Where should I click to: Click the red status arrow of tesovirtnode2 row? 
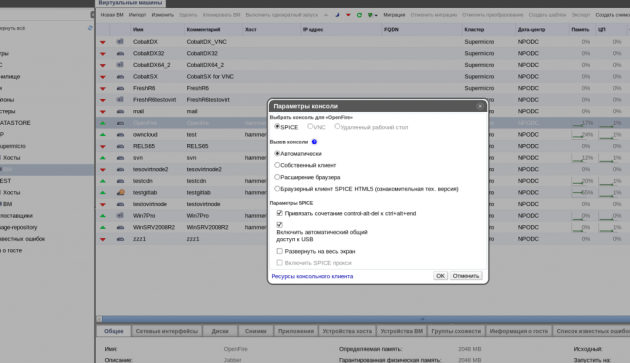[103, 170]
